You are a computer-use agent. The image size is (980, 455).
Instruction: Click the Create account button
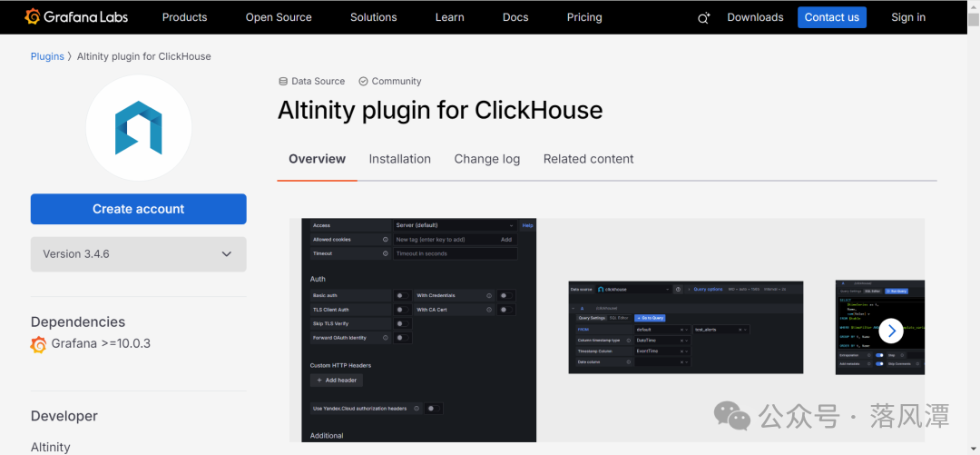[138, 209]
